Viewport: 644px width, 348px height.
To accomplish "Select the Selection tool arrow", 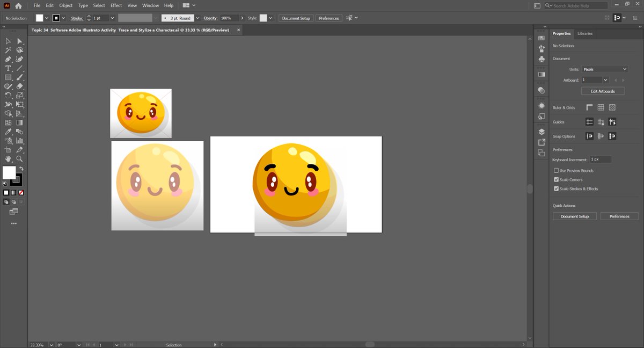I will 8,41.
